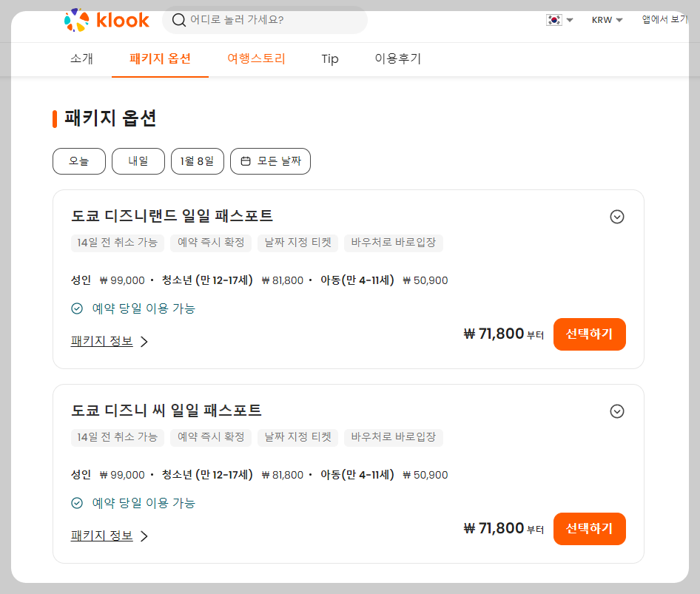
Task: Click the arrow next to 디즈니 씨 '패키지 정보'
Action: point(144,536)
